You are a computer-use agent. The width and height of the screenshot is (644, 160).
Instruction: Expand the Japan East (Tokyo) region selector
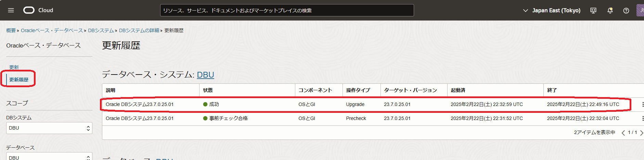point(552,11)
